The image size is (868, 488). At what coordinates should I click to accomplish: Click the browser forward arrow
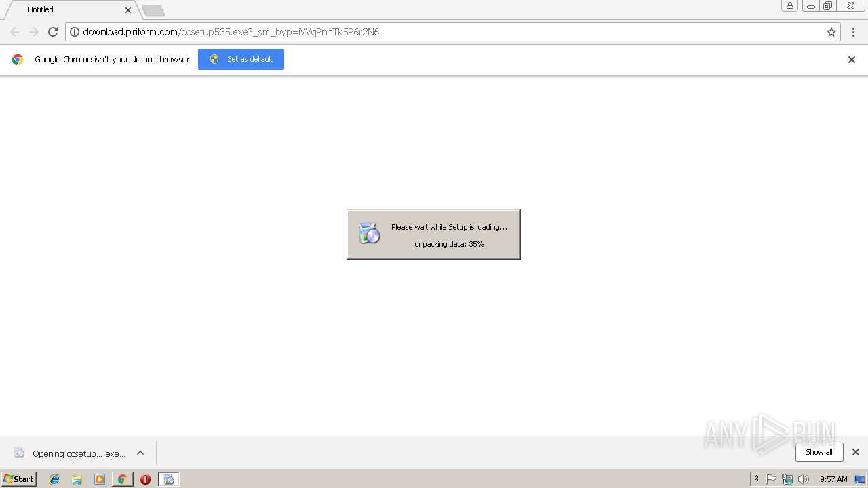pyautogui.click(x=34, y=32)
